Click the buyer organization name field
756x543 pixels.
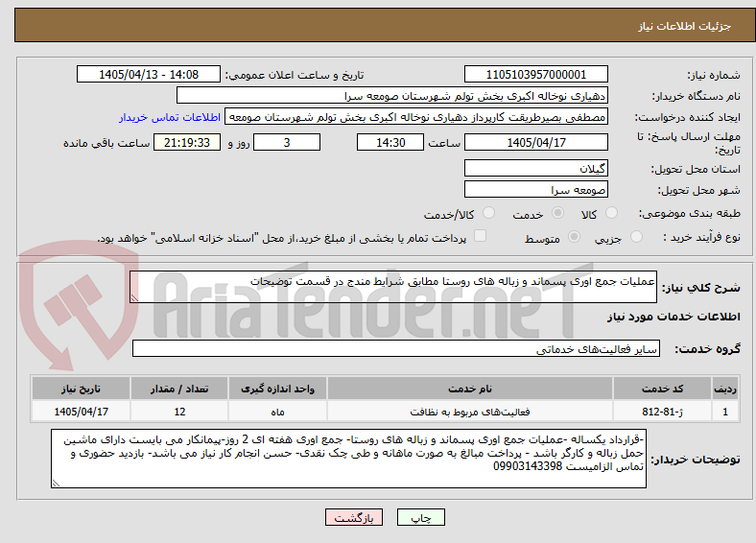[392, 96]
